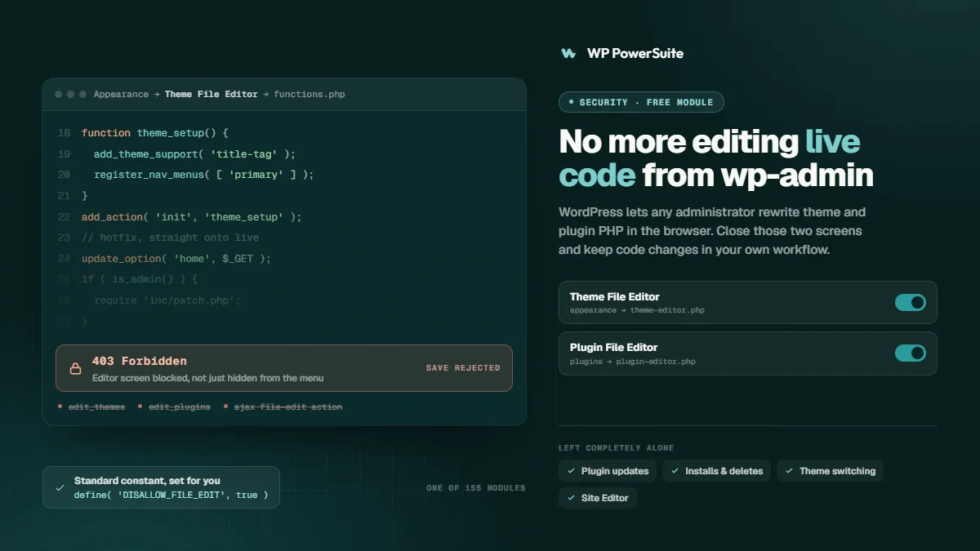Select Theme File Editor in the breadcrumb
Image resolution: width=980 pixels, height=551 pixels.
[x=211, y=95]
